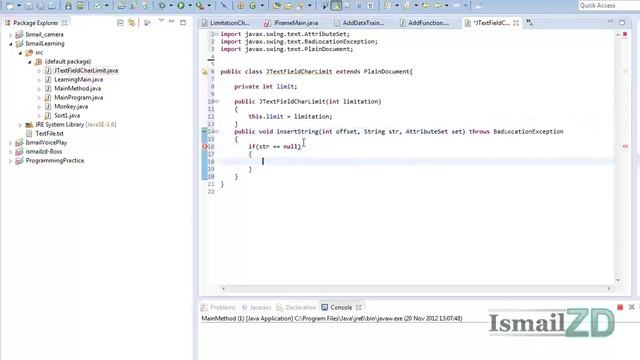Collapse All in Package Explorer
This screenshot has height=360, width=640.
(120, 23)
